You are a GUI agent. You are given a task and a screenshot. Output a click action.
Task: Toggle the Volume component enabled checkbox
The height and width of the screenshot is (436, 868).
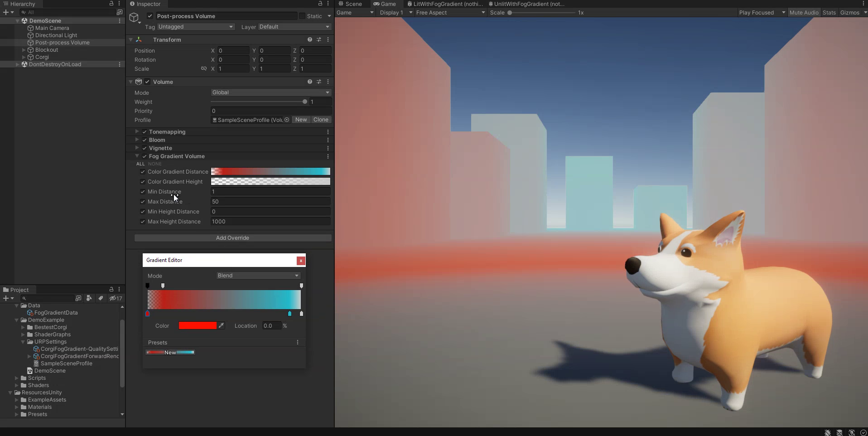[147, 82]
